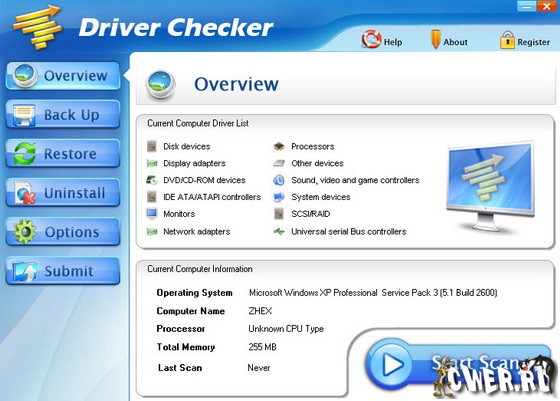The width and height of the screenshot is (560, 401).
Task: Select 'Monitors' text
Action: coord(179,214)
